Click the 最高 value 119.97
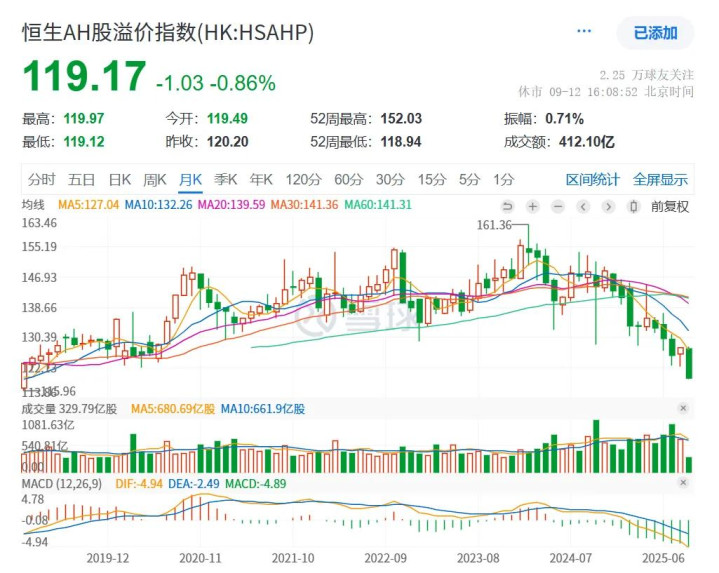 [x=84, y=119]
